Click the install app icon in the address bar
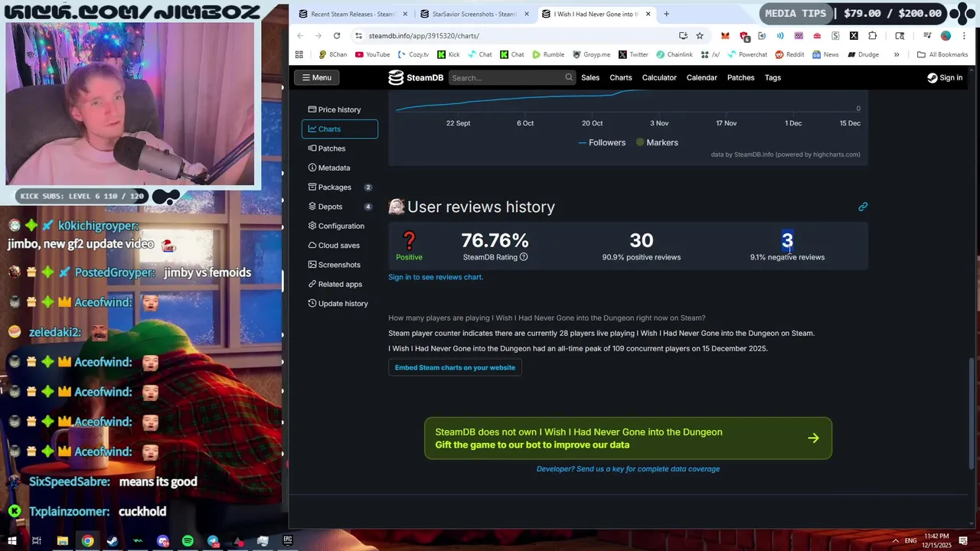The height and width of the screenshot is (551, 980). point(683,36)
